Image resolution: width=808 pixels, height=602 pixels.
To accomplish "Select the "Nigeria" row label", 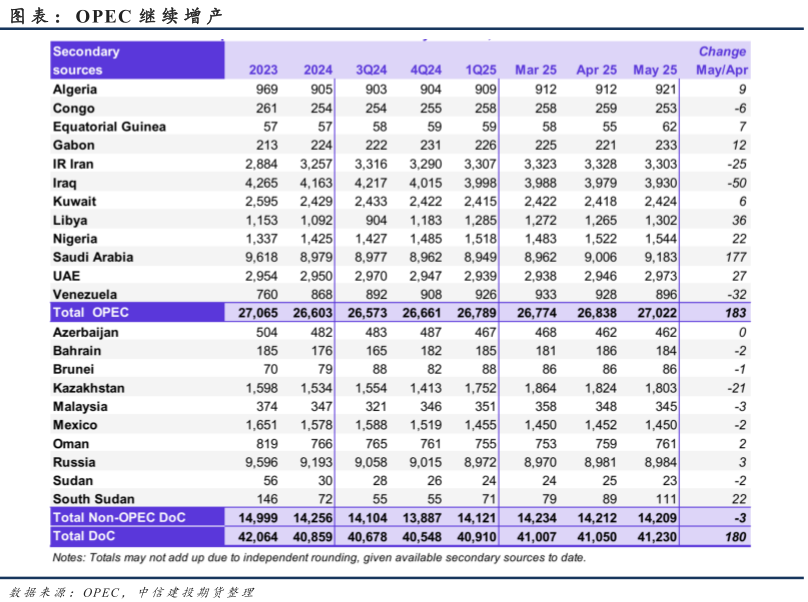I will point(75,239).
